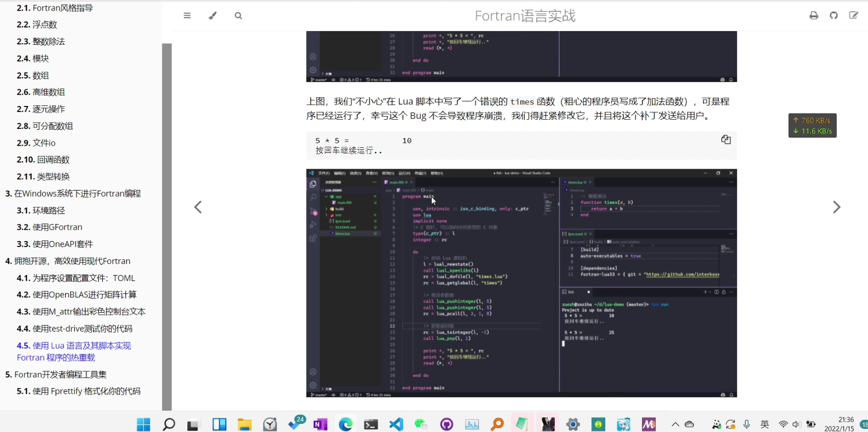Open the theme picker brush icon

[x=213, y=16]
